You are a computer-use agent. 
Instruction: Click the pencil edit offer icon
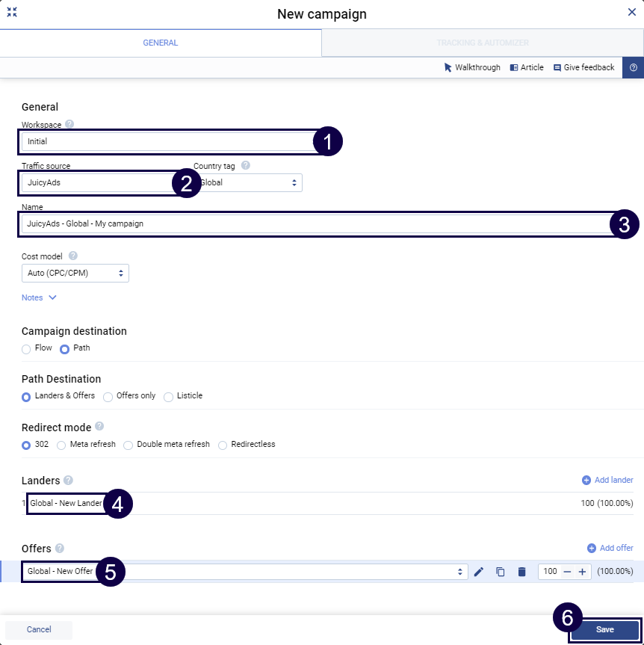tap(479, 572)
